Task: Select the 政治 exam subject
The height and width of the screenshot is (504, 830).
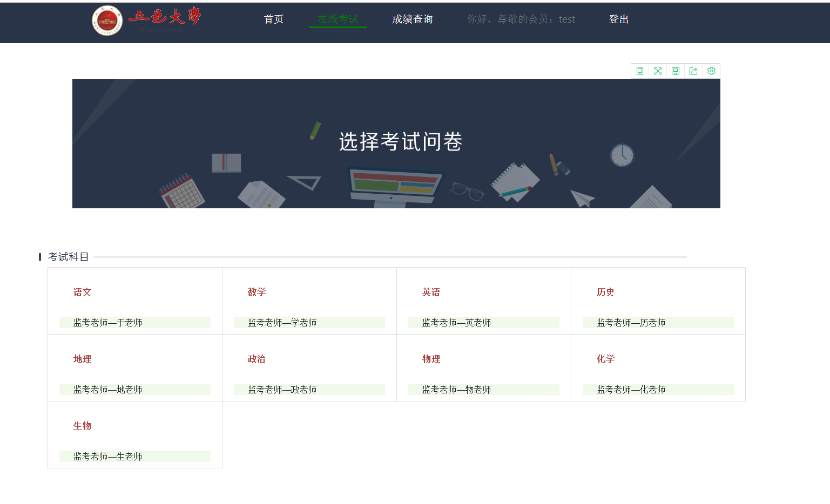Action: 257,359
